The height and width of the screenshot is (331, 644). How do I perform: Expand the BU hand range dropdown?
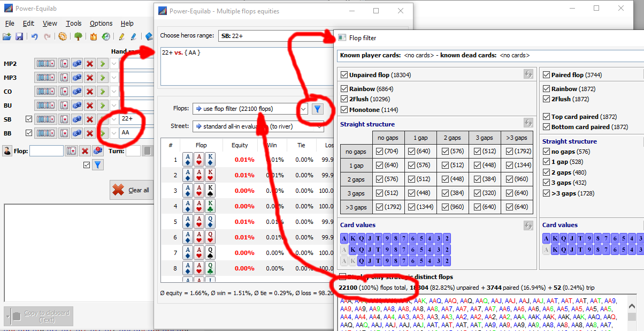point(114,105)
